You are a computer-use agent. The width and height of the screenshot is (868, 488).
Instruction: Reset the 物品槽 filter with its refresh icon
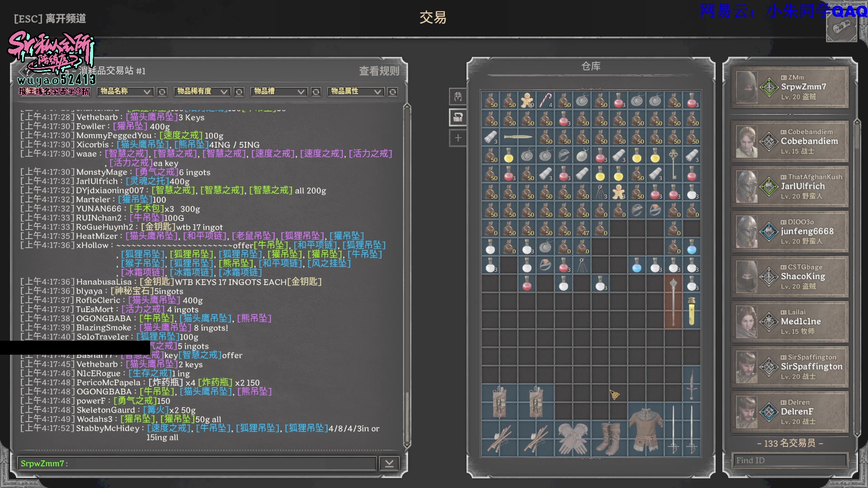coord(316,92)
